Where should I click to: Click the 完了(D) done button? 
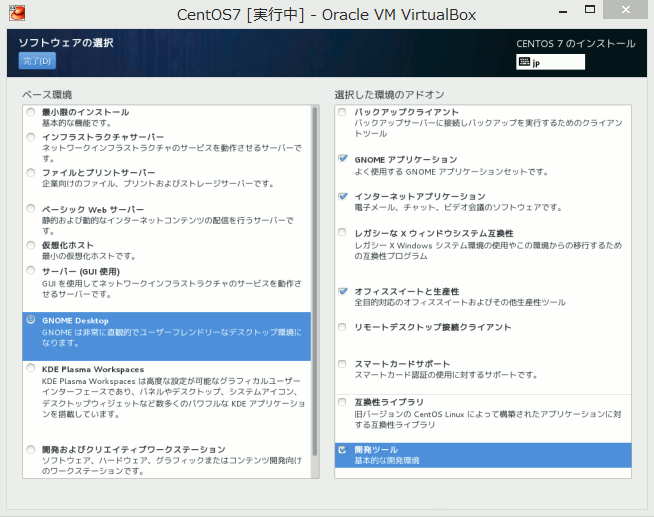(37, 62)
